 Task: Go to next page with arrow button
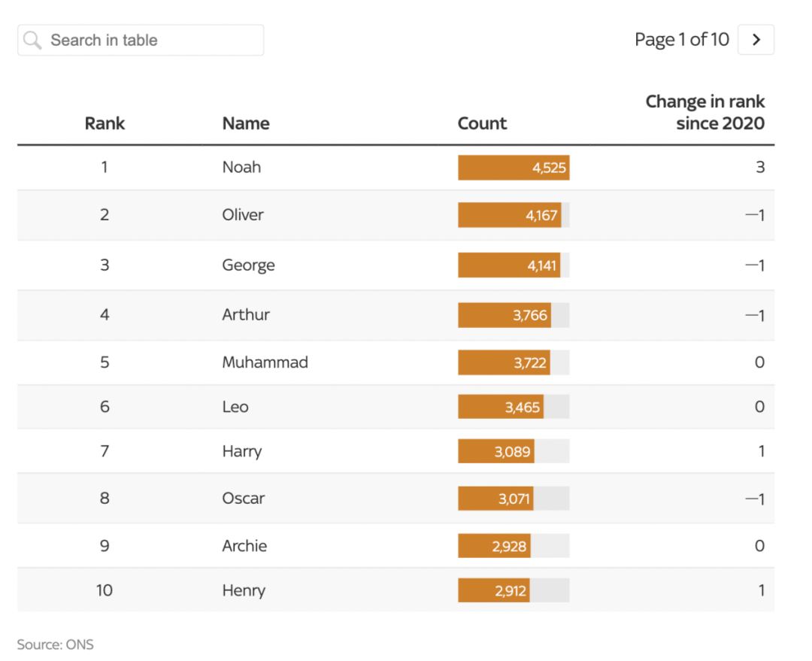coord(756,40)
